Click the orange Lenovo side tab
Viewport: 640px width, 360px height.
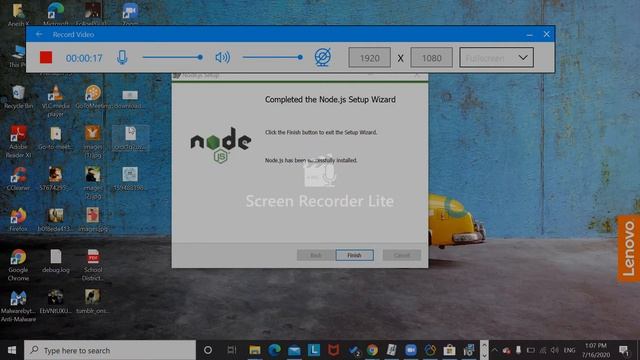(x=628, y=248)
